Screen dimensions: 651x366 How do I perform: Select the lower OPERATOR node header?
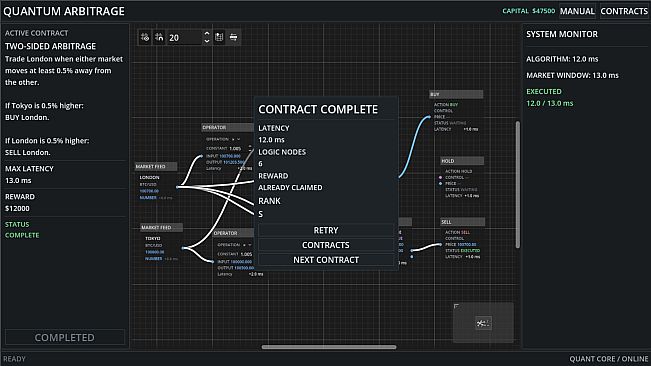tap(233, 233)
